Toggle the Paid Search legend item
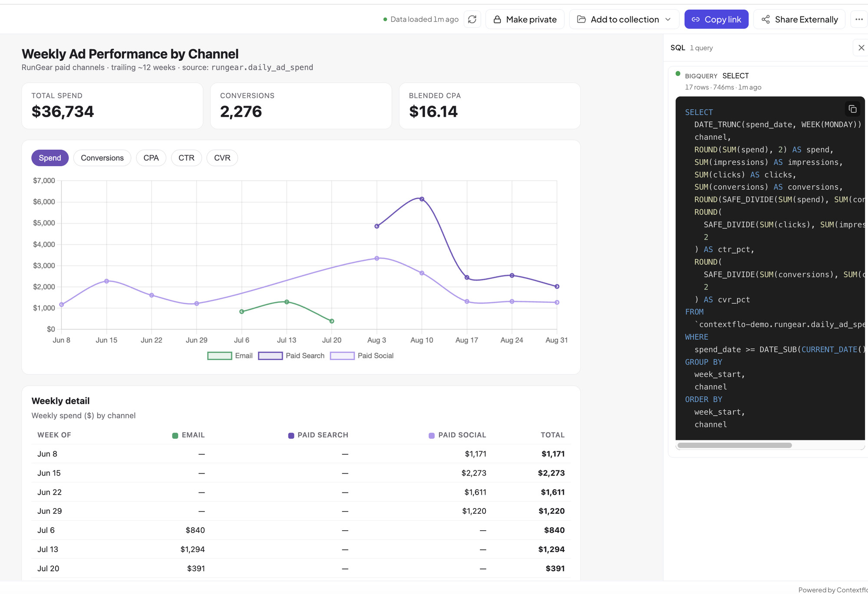The height and width of the screenshot is (594, 868). pos(291,356)
